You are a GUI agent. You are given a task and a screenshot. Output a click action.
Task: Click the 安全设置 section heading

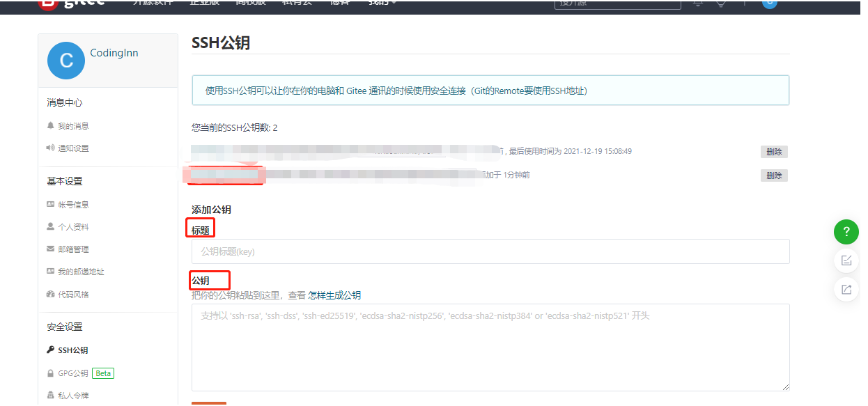[x=65, y=327]
